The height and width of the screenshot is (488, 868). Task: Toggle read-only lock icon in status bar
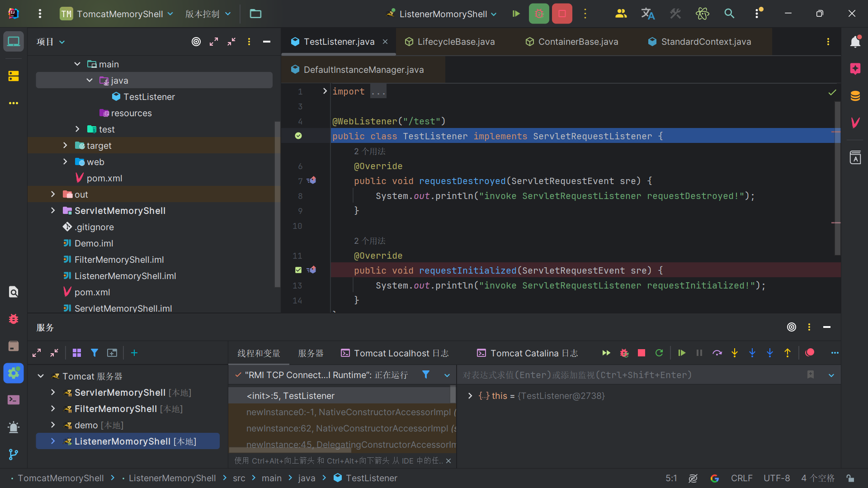[x=850, y=478]
